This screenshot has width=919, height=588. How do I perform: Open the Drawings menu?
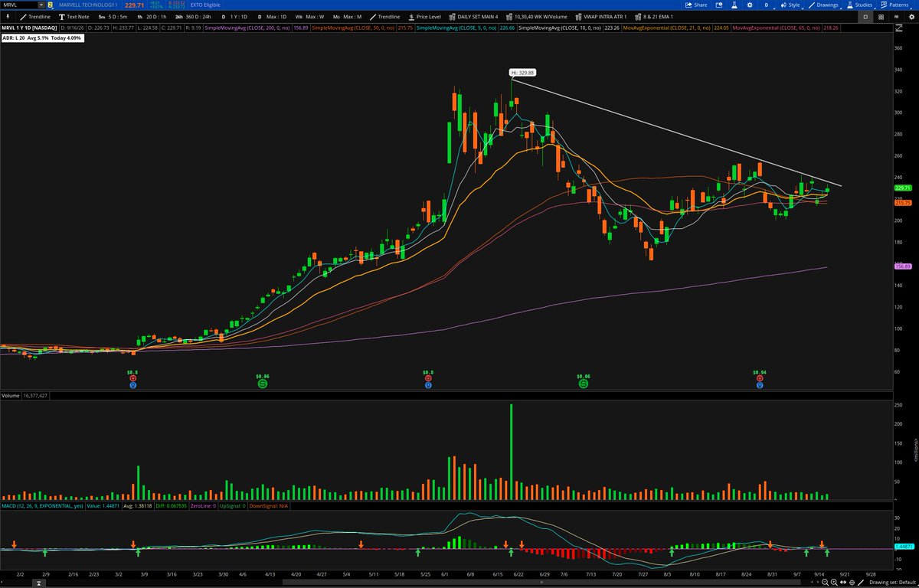point(825,5)
